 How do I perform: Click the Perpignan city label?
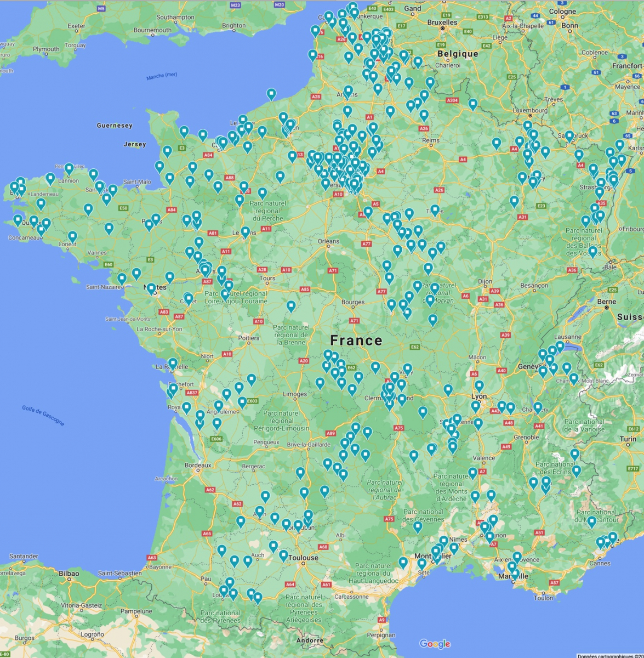pos(381,635)
